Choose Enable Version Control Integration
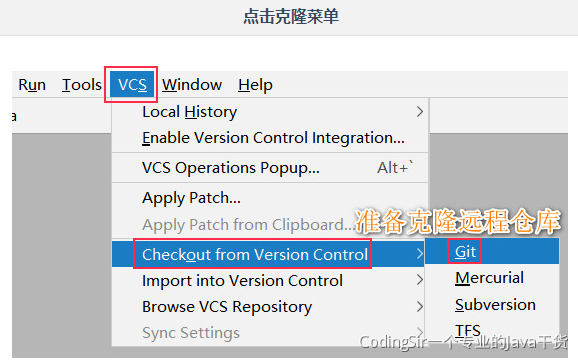Viewport: 578px width, 361px height. pyautogui.click(x=270, y=138)
